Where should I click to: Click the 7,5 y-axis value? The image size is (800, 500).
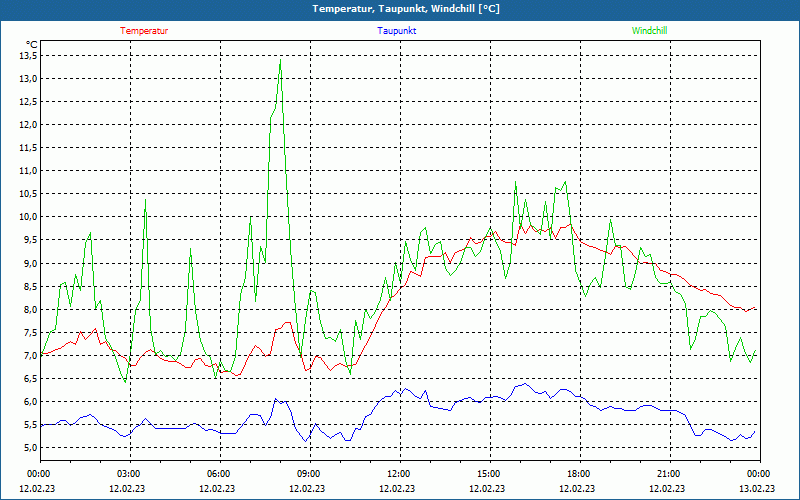tap(30, 332)
